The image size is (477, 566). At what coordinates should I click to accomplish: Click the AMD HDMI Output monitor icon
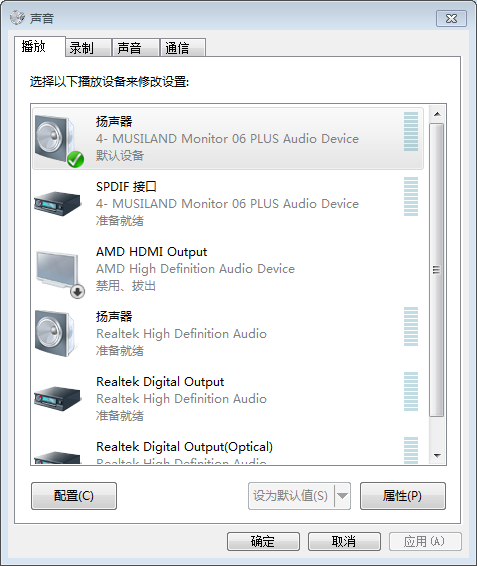tap(60, 274)
